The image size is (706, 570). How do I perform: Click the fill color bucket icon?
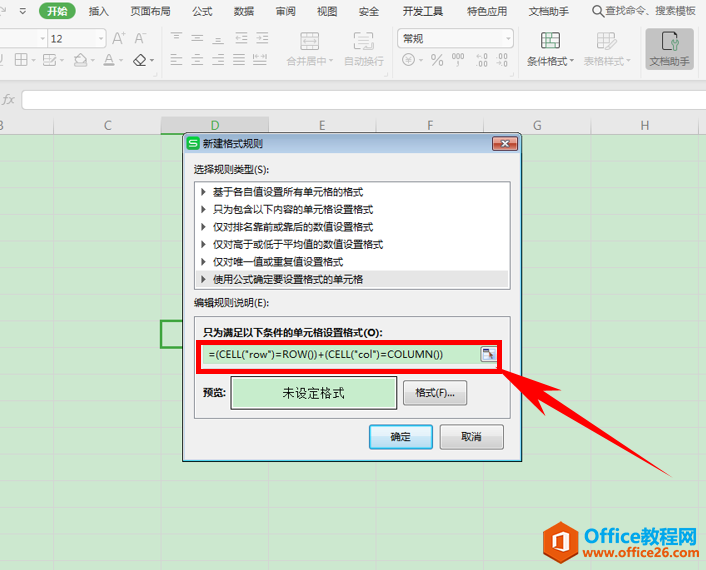click(80, 59)
